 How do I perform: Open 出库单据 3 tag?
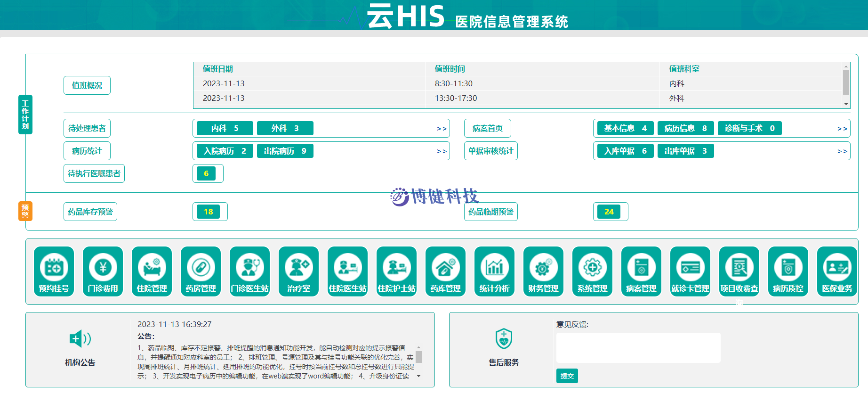pyautogui.click(x=686, y=151)
